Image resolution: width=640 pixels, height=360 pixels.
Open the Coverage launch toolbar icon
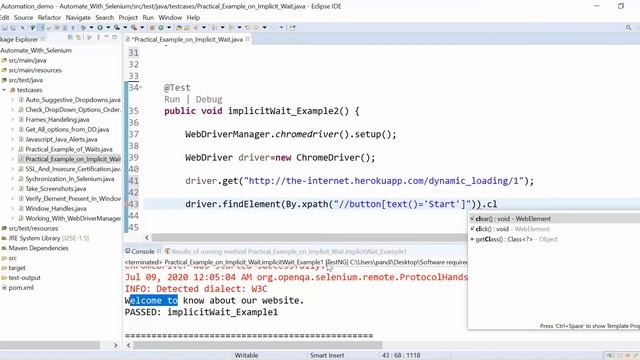117,28
